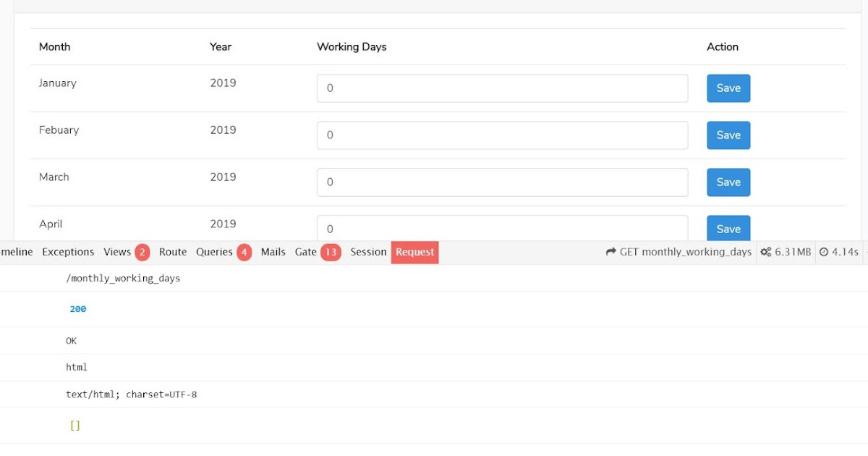This screenshot has width=868, height=456.
Task: Switch to the Mails tab
Action: pyautogui.click(x=273, y=252)
